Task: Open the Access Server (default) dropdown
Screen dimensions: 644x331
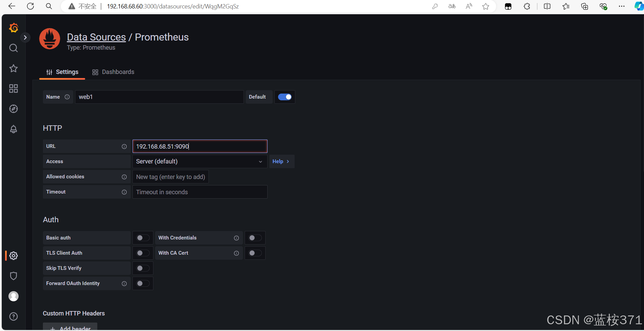Action: pyautogui.click(x=200, y=161)
